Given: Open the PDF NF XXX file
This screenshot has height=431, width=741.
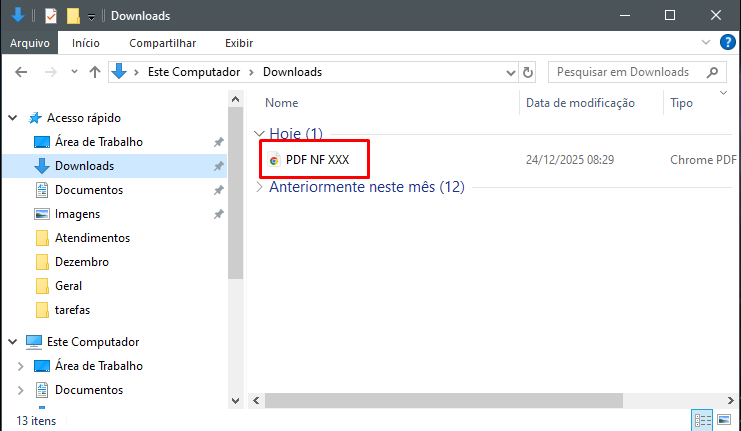Looking at the screenshot, I should pyautogui.click(x=317, y=159).
